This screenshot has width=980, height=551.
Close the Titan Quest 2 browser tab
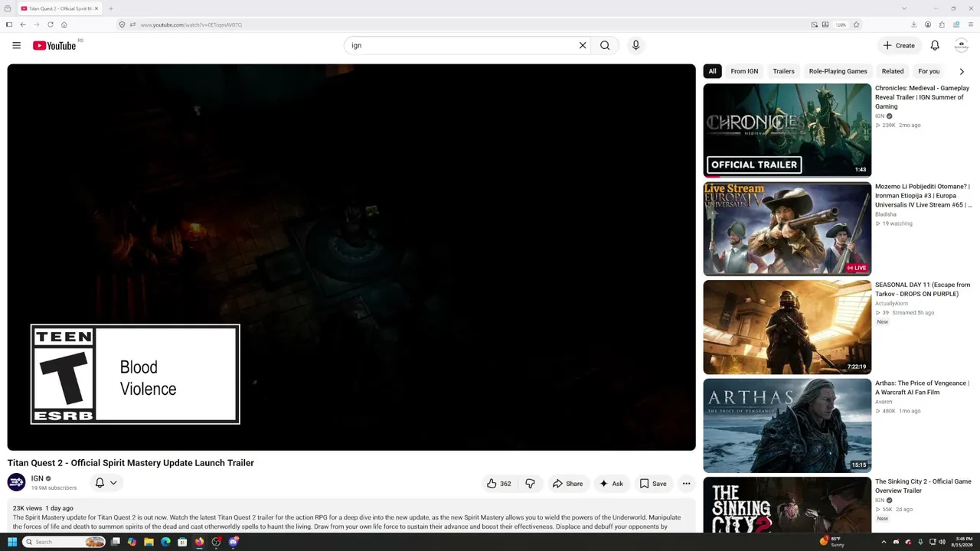96,8
